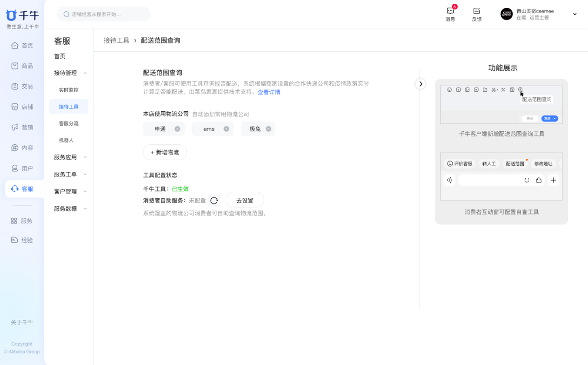Open the 客服分流 submenu item
The height and width of the screenshot is (365, 588).
click(68, 123)
